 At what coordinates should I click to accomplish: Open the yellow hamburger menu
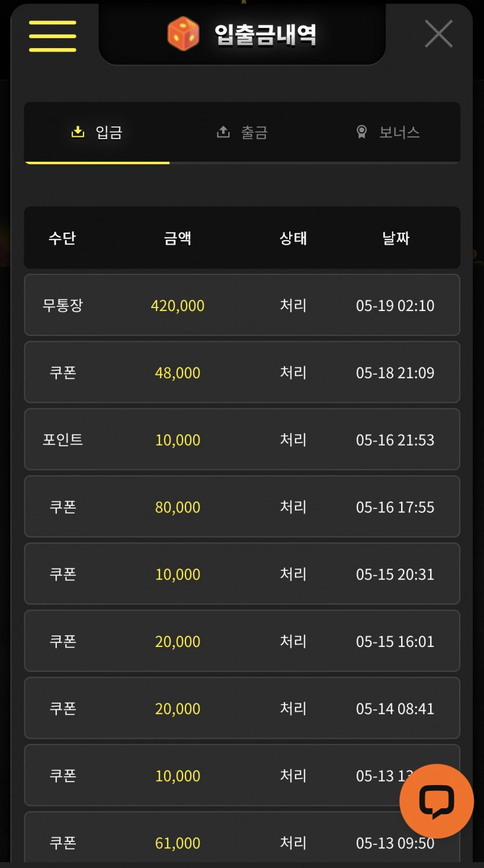click(52, 36)
